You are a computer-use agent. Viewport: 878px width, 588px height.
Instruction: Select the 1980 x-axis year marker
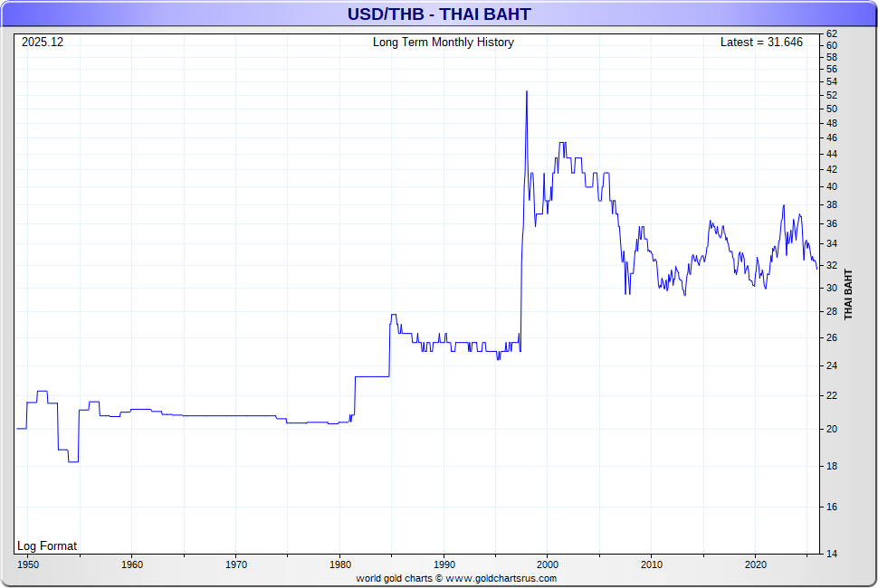[x=339, y=564]
